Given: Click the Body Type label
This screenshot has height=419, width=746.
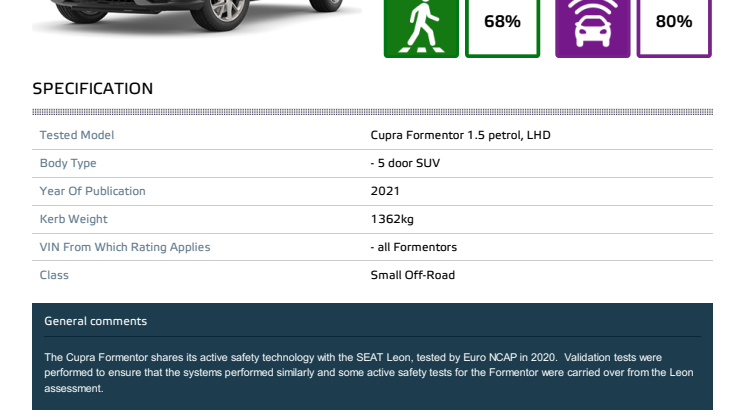Looking at the screenshot, I should (x=68, y=163).
